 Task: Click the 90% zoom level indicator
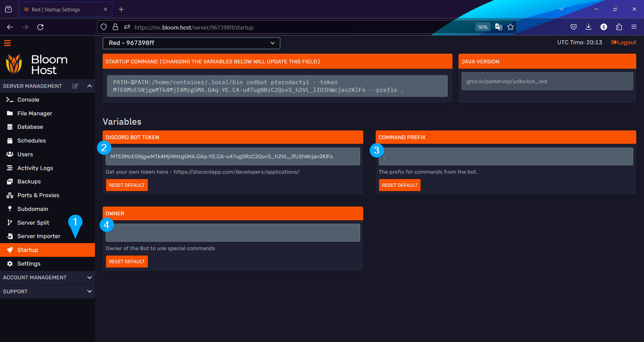483,27
